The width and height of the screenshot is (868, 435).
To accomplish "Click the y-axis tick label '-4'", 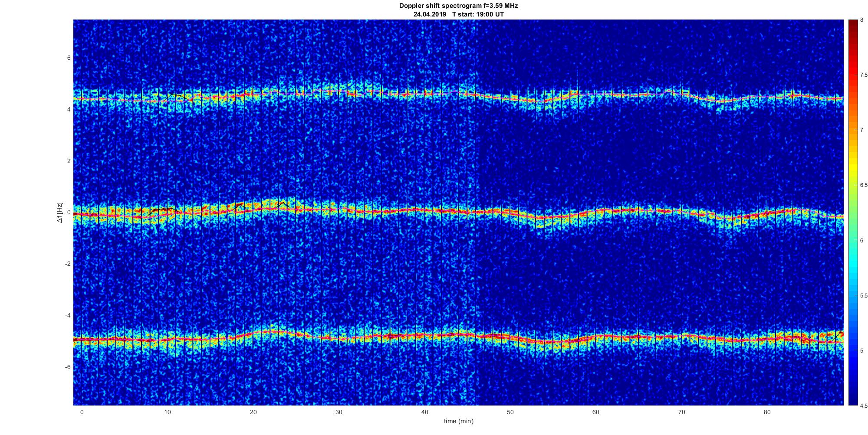I will coord(68,315).
